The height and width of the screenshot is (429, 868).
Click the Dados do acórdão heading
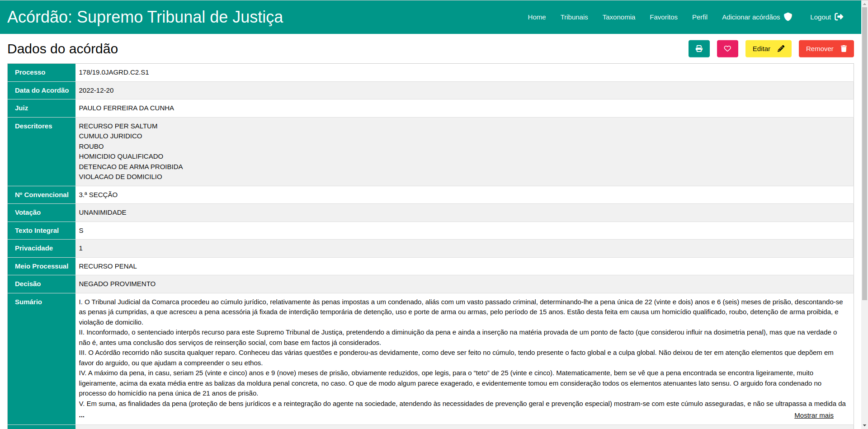[x=63, y=49]
